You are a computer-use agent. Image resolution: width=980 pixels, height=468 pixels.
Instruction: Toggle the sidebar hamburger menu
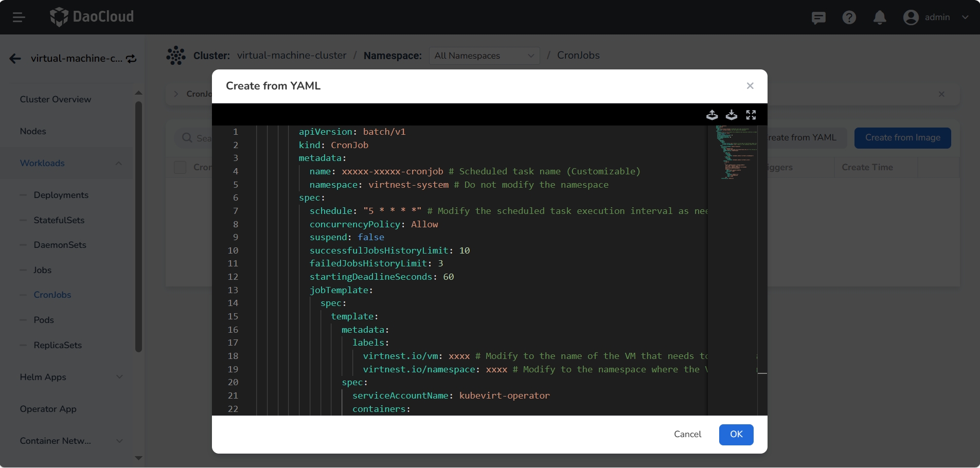pos(20,17)
